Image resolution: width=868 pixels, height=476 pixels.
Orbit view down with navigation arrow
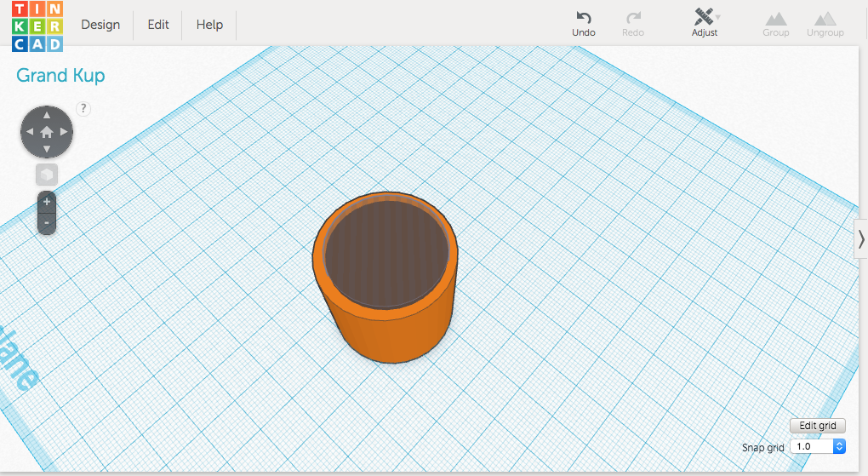click(x=47, y=148)
